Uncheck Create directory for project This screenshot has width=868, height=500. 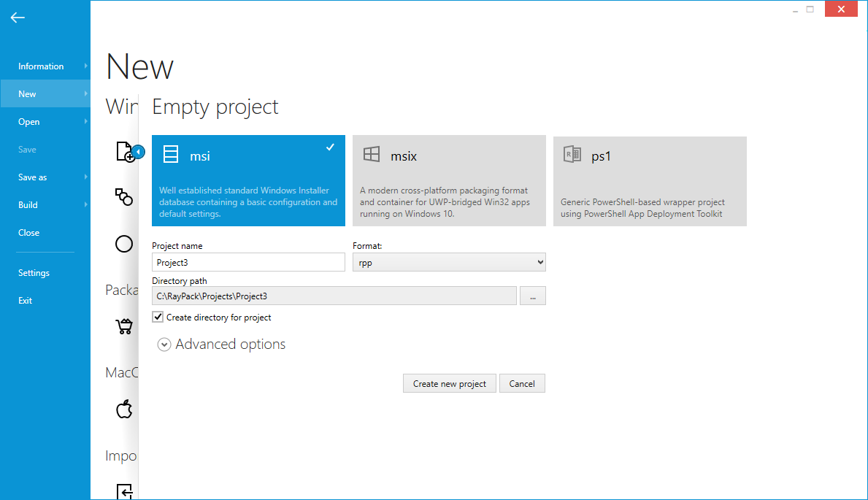158,318
